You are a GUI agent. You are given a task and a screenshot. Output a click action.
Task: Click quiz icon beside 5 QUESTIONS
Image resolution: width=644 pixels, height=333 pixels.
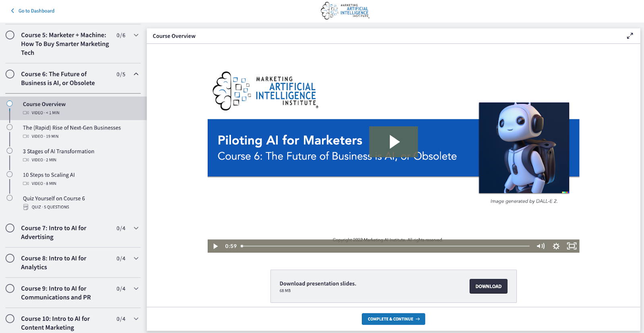pyautogui.click(x=26, y=207)
